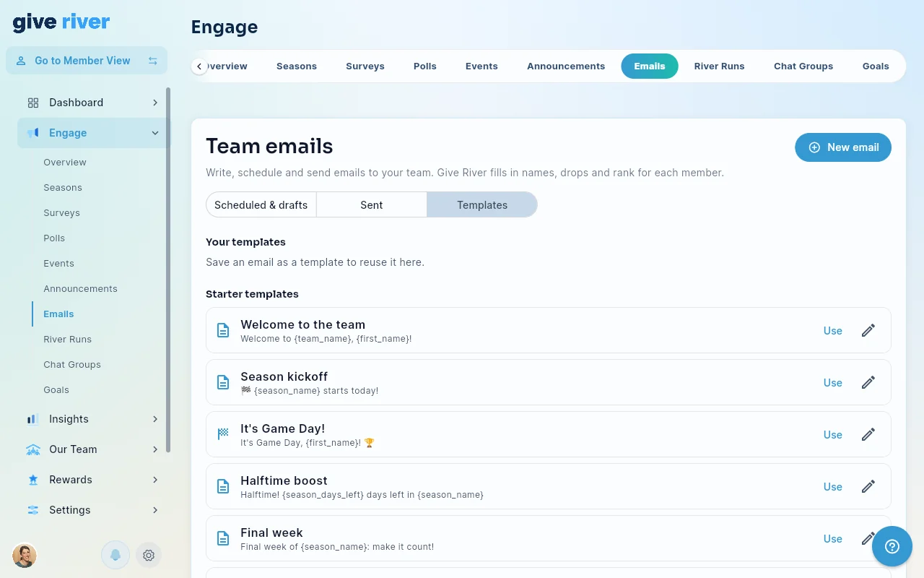Open sidebar Seasons item
This screenshot has width=924, height=578.
(63, 187)
